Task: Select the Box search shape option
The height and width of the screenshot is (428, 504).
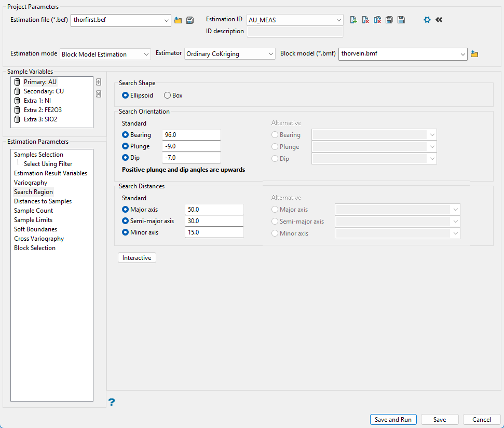Action: (x=168, y=95)
